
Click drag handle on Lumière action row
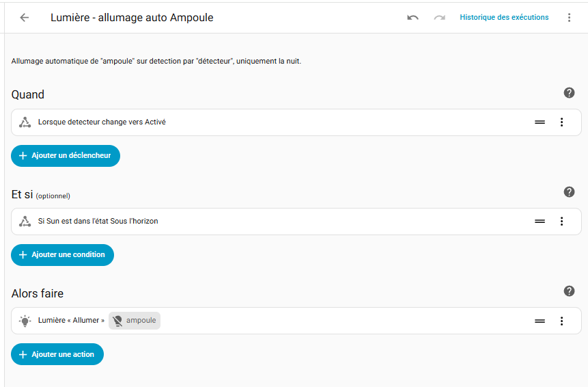coord(540,321)
